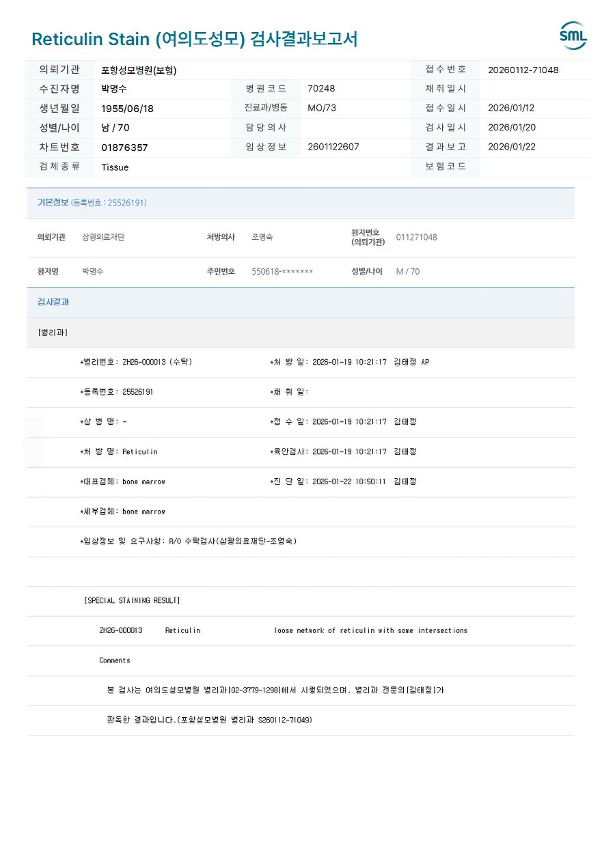Click prescription date line ending 김태정 AP
This screenshot has width=615, height=868.
tap(349, 362)
